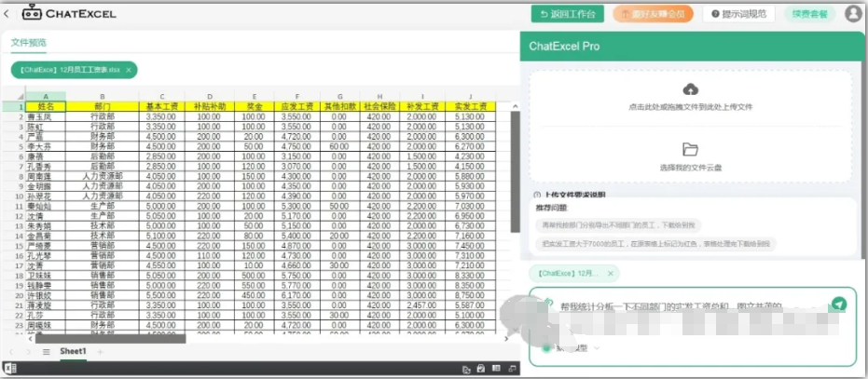Select the cell with value 5,500.00

point(161,295)
